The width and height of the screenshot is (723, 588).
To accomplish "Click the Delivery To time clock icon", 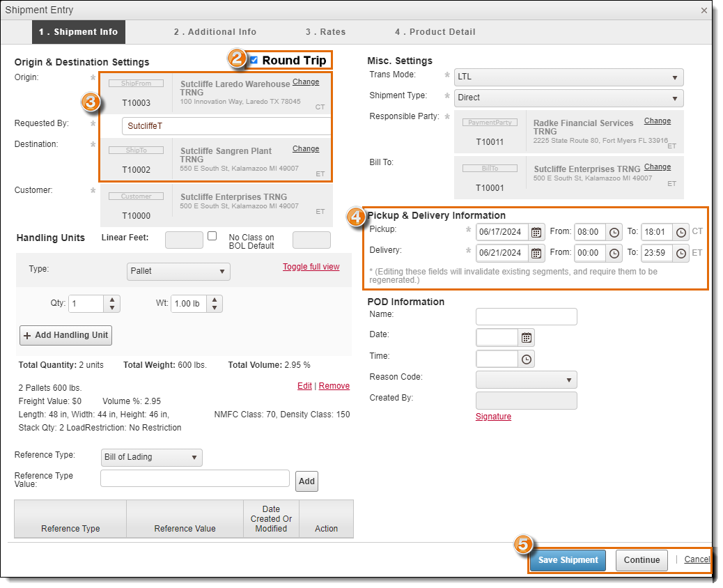I will tap(681, 253).
